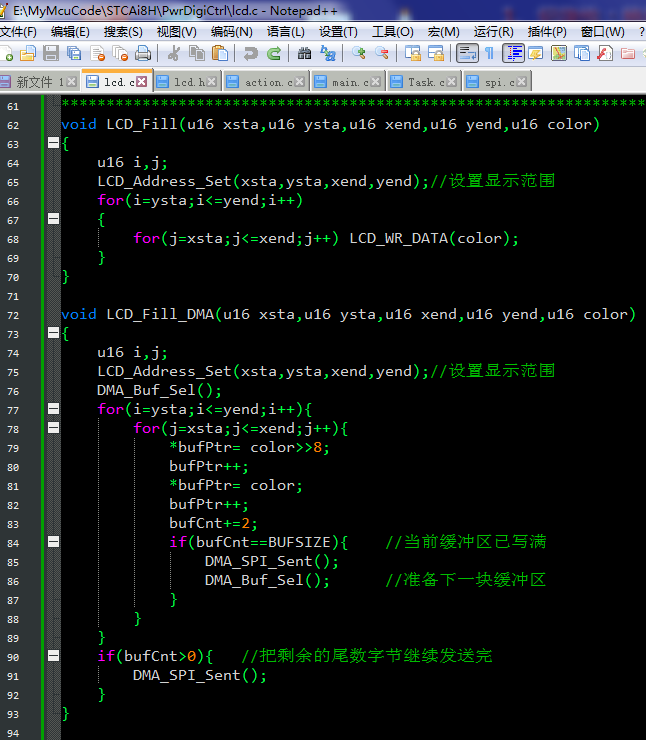Click the Print toolbar icon

point(143,53)
